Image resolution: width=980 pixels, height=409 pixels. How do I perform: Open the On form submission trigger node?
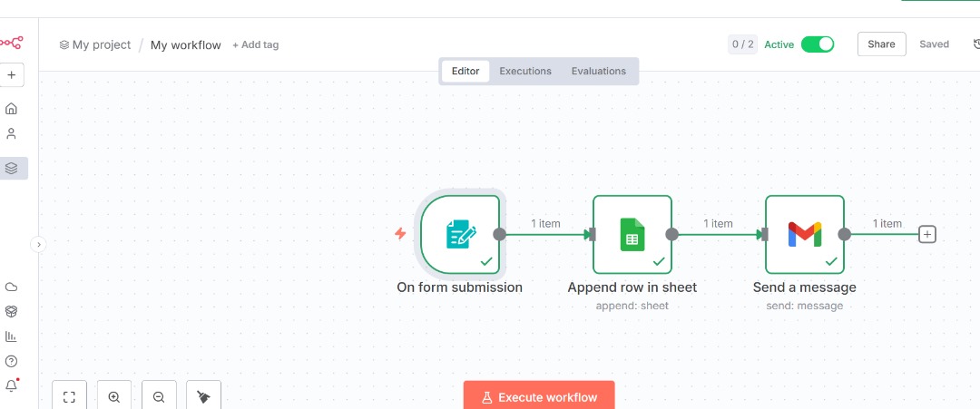(x=460, y=234)
